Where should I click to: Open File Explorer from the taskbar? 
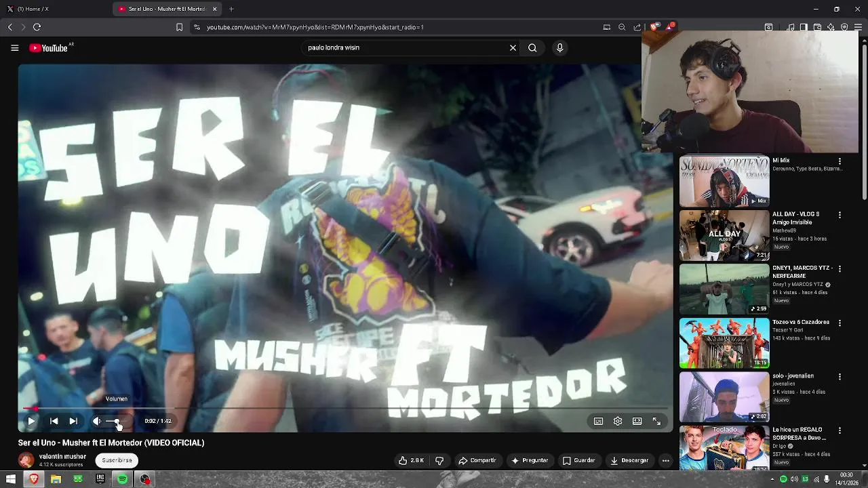56,479
